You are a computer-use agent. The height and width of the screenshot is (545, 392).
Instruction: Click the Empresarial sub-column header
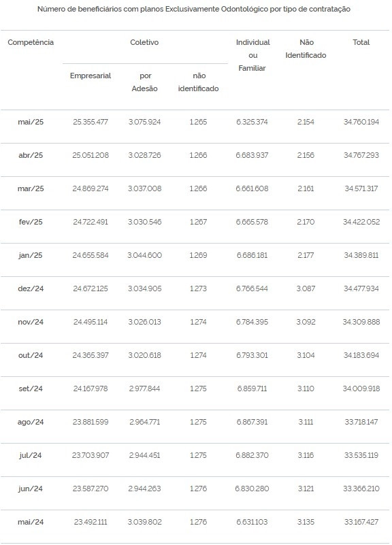pyautogui.click(x=91, y=76)
